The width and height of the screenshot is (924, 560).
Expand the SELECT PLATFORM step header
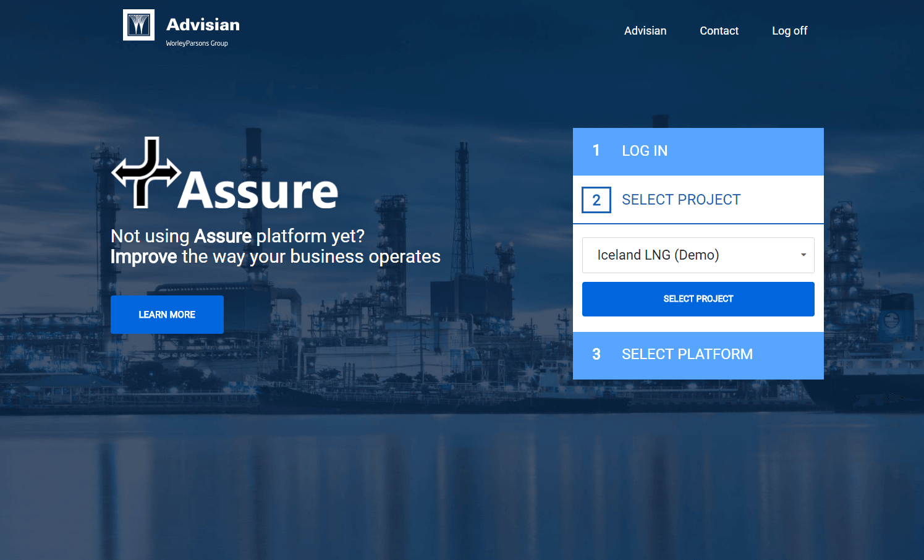click(x=698, y=355)
